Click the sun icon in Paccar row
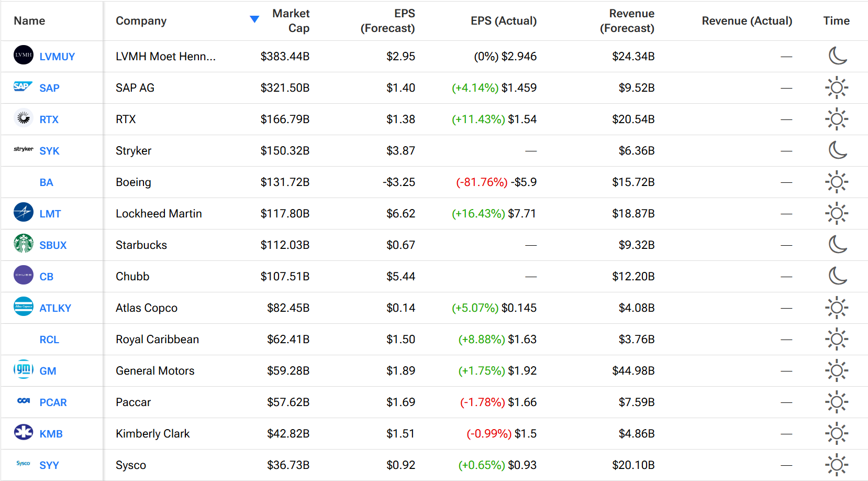 (837, 402)
